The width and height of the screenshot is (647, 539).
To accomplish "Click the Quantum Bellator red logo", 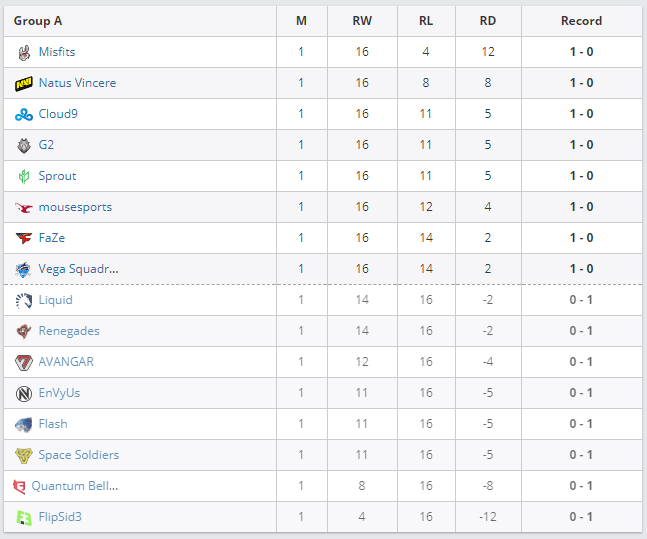I will click(x=20, y=486).
